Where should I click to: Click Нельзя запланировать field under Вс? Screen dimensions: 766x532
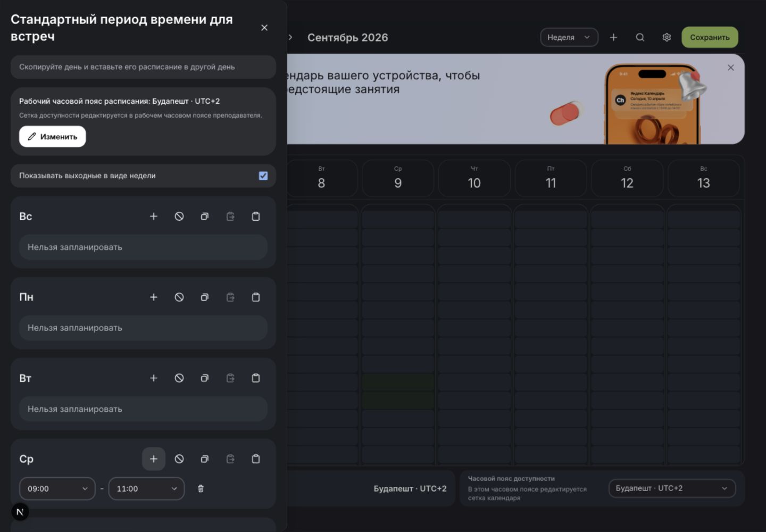tap(143, 247)
